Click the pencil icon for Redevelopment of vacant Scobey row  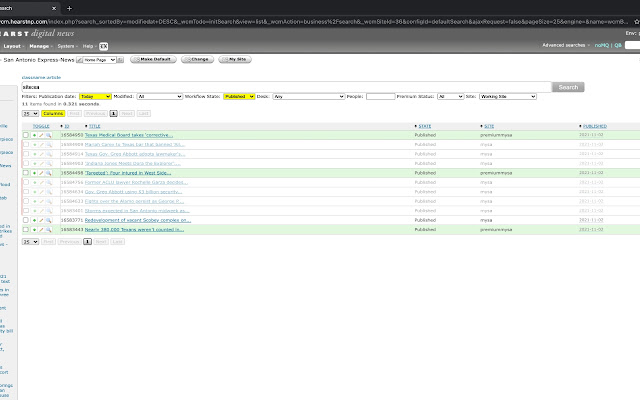41,220
